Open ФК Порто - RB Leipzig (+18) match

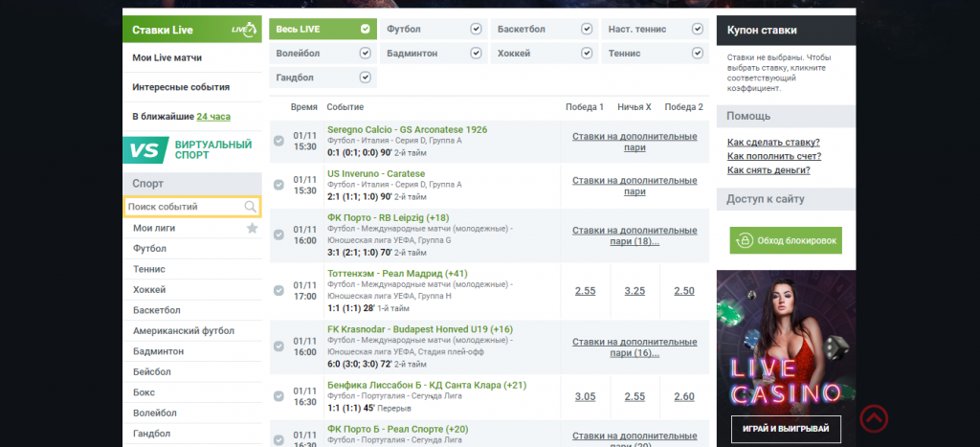click(388, 218)
